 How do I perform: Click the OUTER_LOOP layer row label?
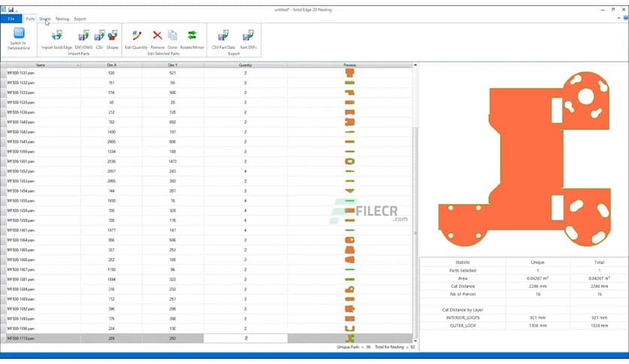[x=463, y=326]
